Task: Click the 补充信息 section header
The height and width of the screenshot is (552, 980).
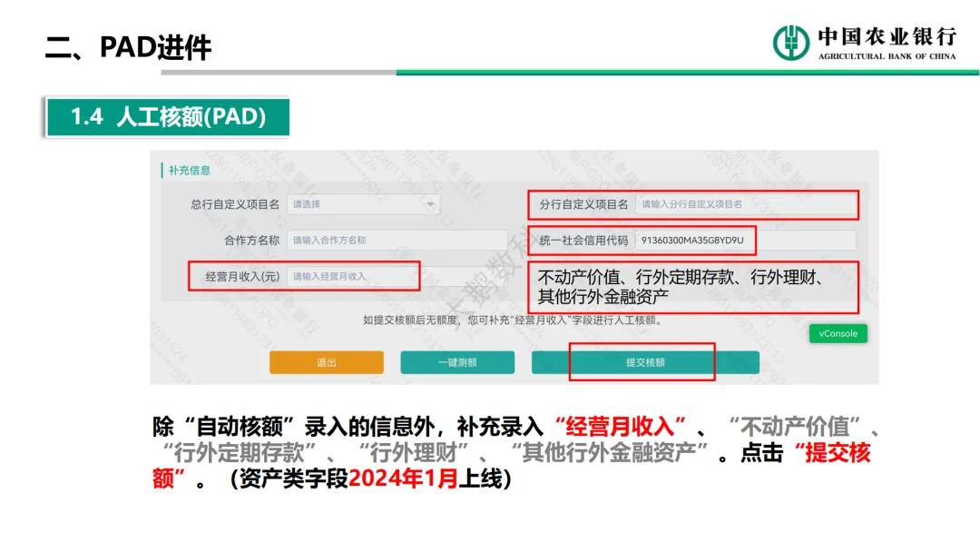Action: click(189, 170)
